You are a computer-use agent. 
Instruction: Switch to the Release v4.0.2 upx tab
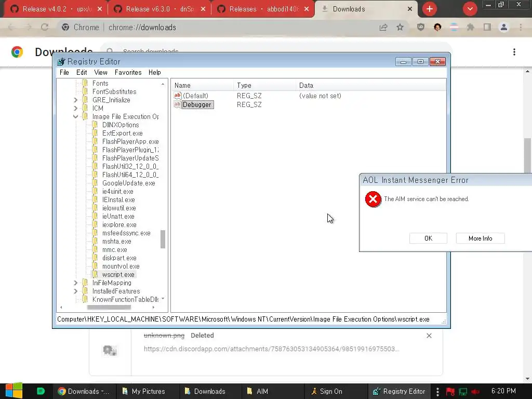(56, 9)
